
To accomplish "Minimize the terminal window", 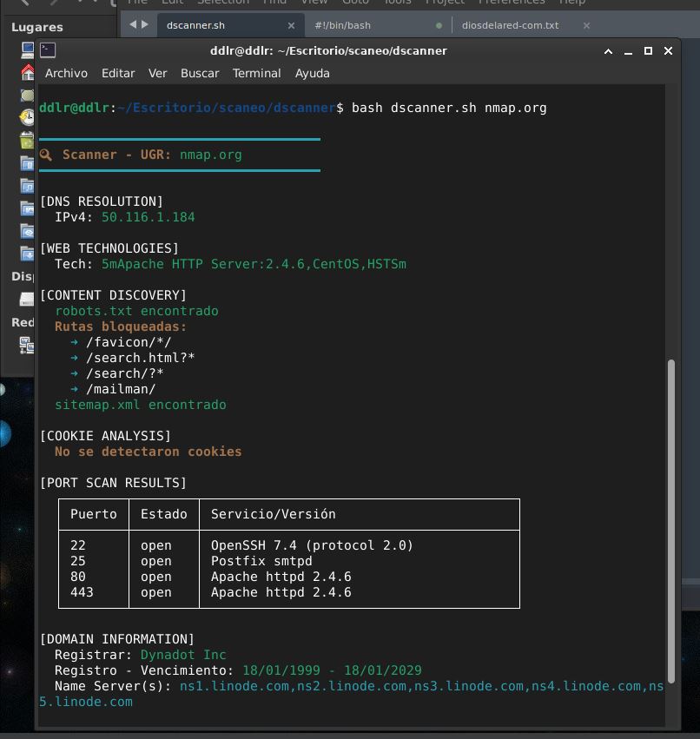I will pos(629,52).
